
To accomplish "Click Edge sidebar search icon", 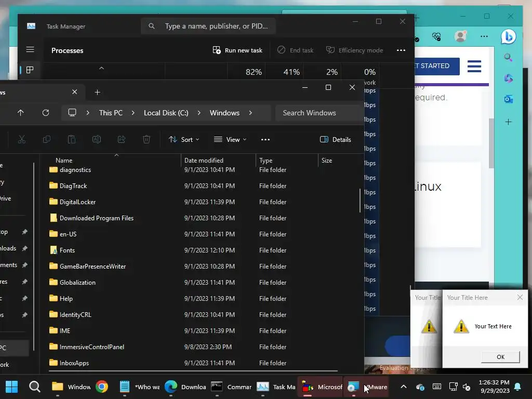I will 508,57.
